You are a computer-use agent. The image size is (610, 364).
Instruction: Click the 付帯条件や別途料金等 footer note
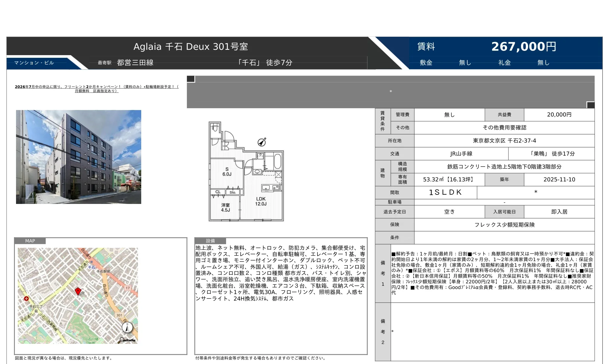point(261,358)
